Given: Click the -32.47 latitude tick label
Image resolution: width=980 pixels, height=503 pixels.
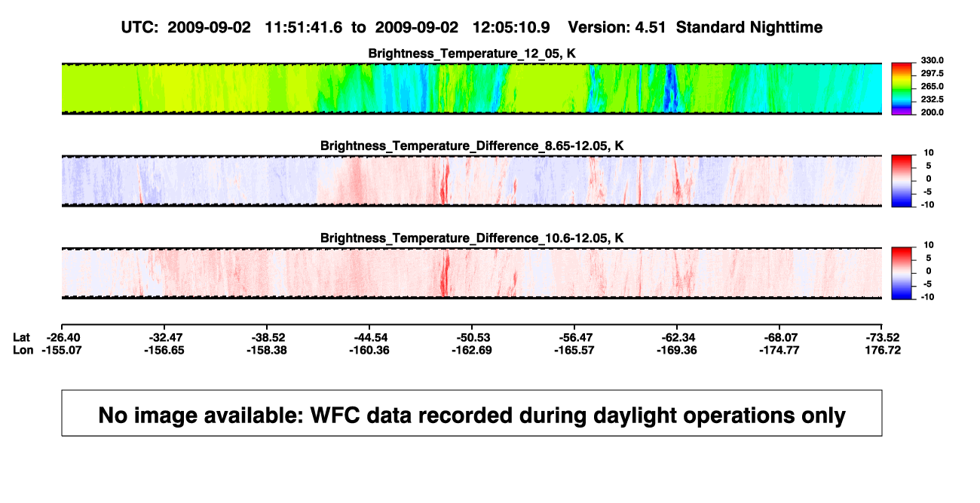Looking at the screenshot, I should tap(167, 337).
